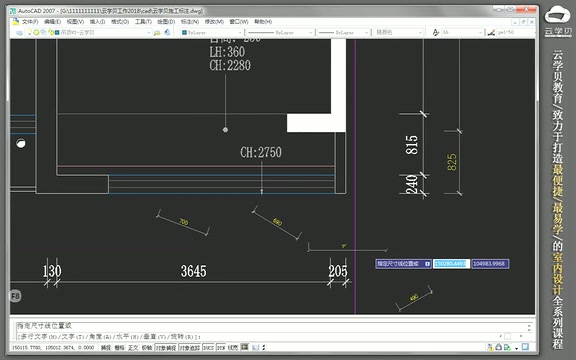576x360 pixels.
Task: Click the communication center icon in tray
Action: tap(490, 347)
